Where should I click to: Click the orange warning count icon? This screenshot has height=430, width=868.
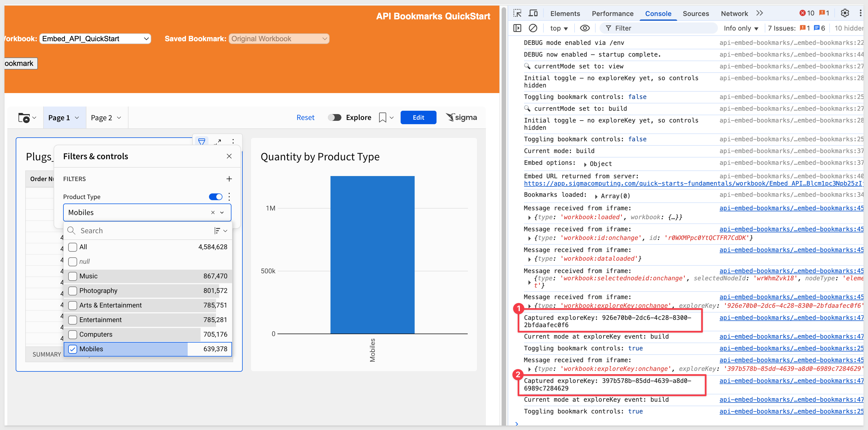pos(822,13)
